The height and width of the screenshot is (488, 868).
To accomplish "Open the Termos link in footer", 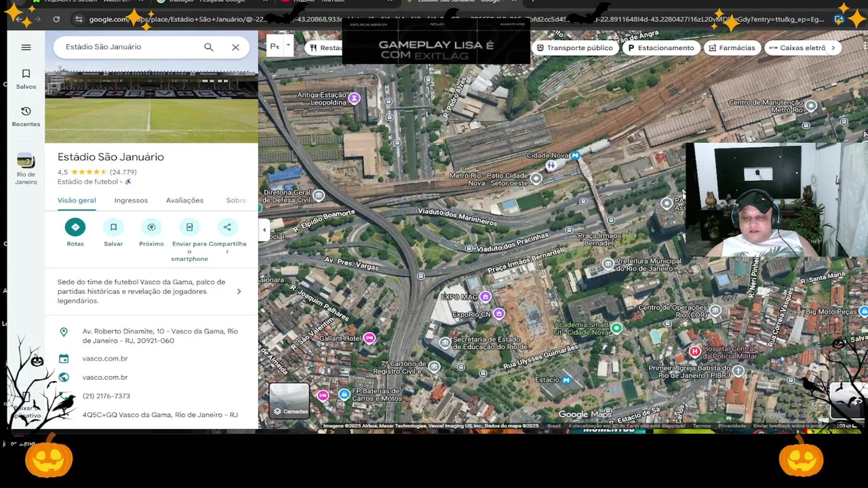I will [x=701, y=426].
